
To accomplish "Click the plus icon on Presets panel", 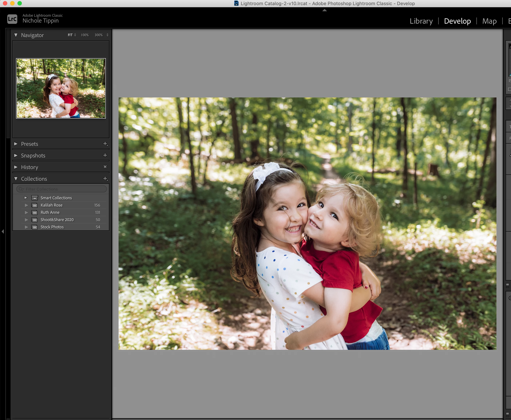I will [105, 144].
